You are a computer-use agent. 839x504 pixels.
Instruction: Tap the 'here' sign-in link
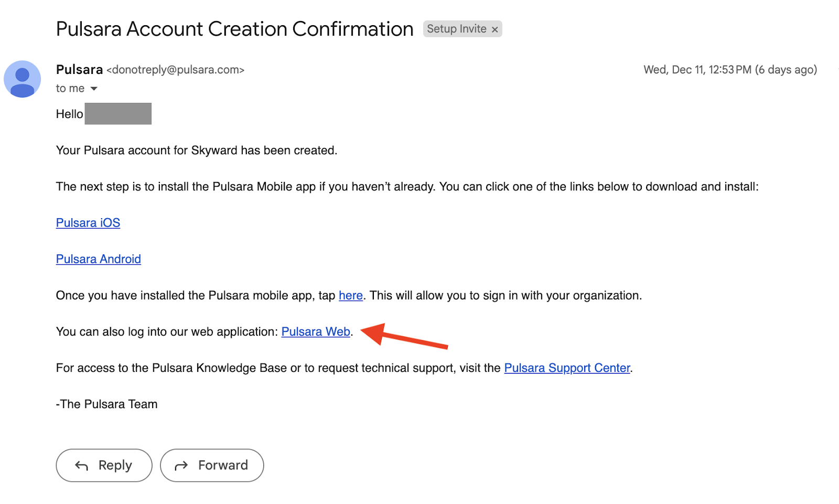tap(351, 295)
